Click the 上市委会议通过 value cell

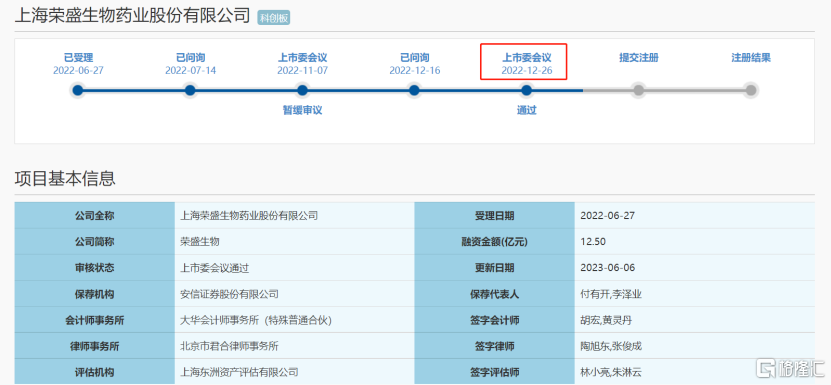tap(294, 268)
